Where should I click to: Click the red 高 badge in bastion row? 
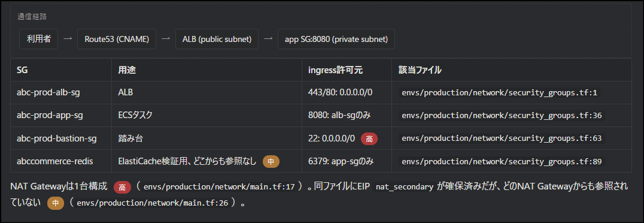coord(369,139)
